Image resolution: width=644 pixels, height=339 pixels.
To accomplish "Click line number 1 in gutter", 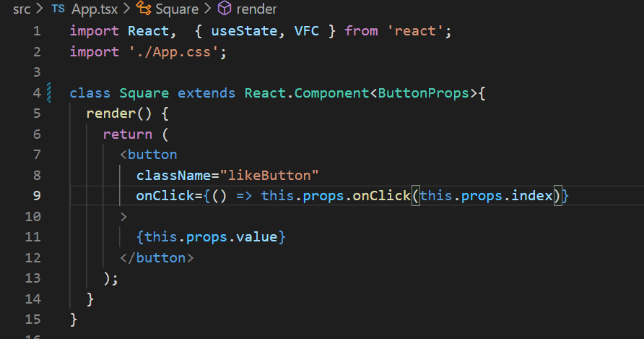I will 37,31.
